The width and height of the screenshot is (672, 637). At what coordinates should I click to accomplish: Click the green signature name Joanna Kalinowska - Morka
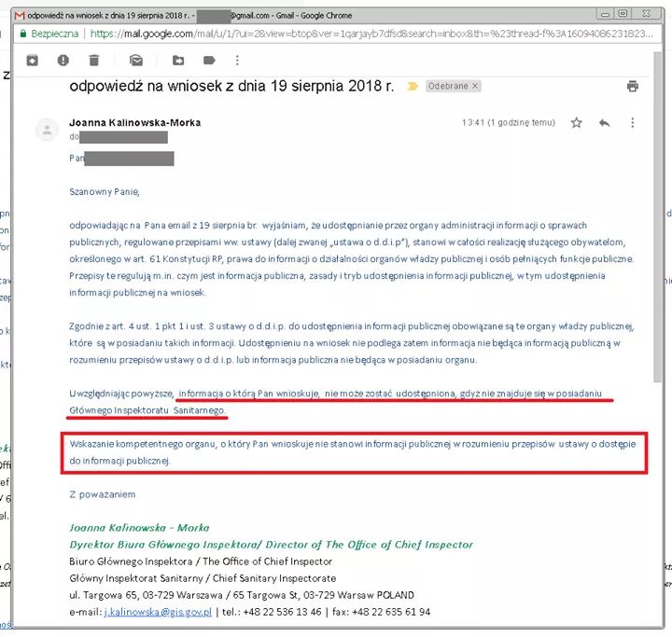pyautogui.click(x=139, y=528)
